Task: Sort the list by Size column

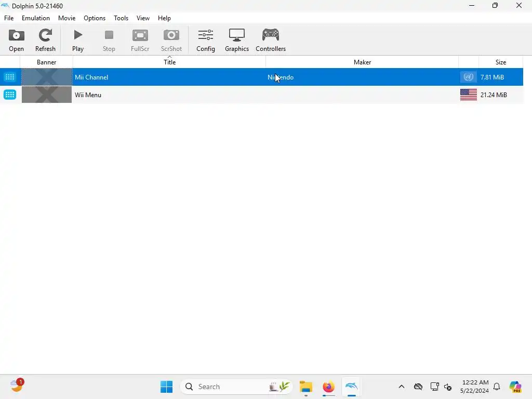Action: (x=501, y=62)
